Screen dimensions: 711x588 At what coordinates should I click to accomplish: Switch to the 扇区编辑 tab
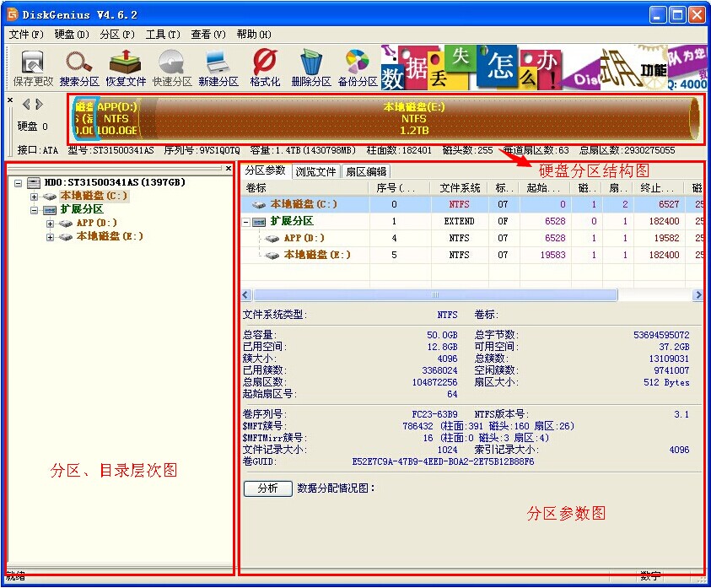coord(366,171)
